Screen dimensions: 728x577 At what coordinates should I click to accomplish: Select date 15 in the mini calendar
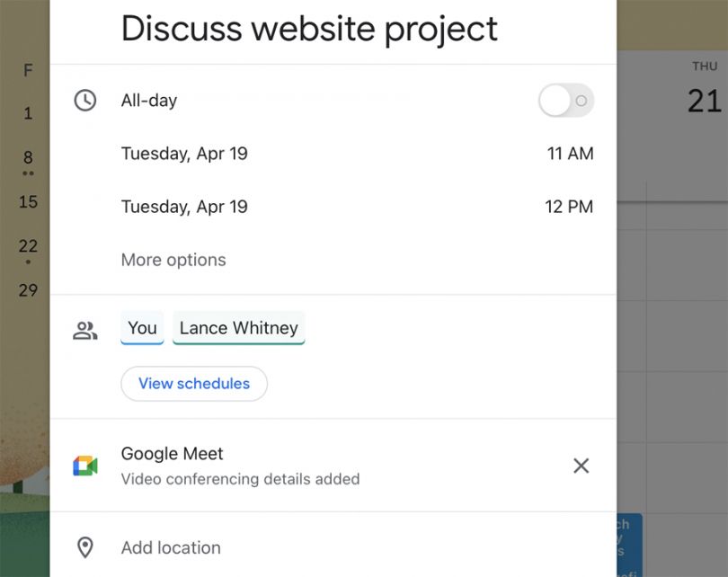pos(28,201)
